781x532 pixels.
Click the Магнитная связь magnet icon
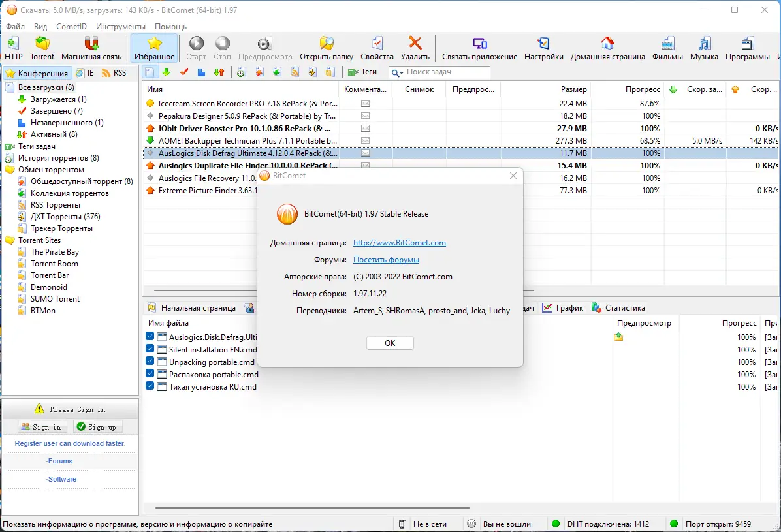pos(91,44)
